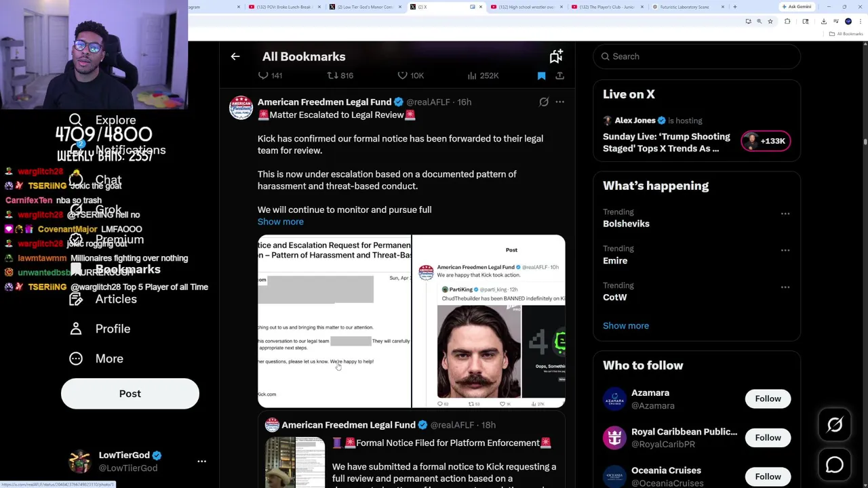Open Articles in the sidebar
This screenshot has height=488, width=868.
click(103, 299)
